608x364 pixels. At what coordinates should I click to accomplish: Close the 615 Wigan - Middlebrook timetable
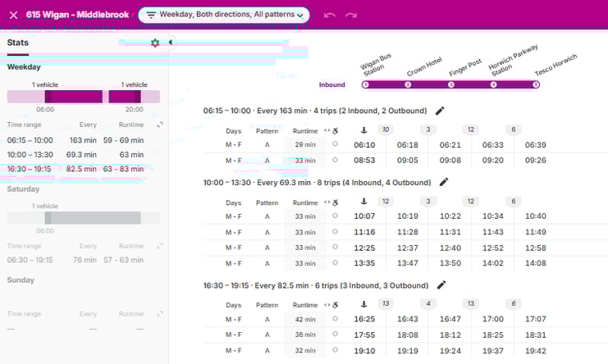pos(13,15)
